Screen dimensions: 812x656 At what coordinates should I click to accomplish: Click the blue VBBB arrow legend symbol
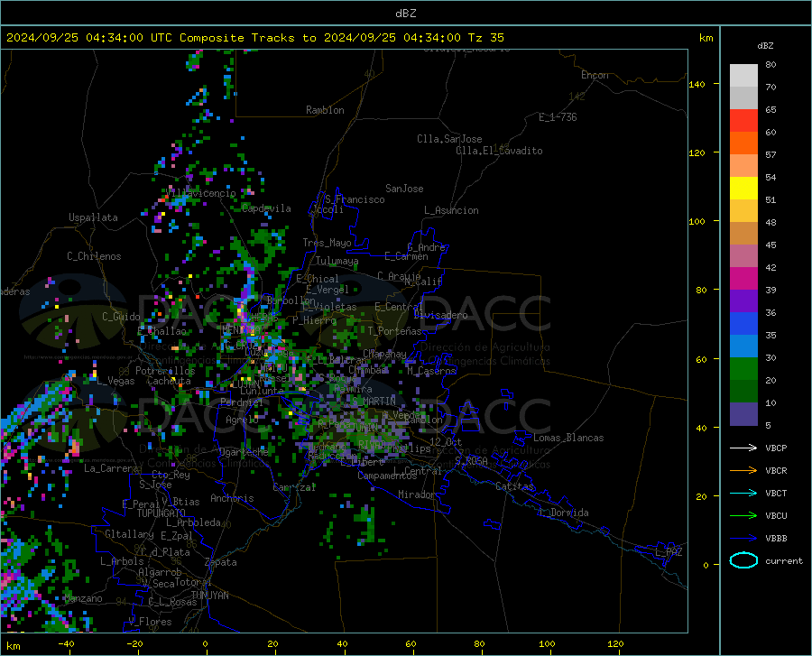(x=743, y=539)
